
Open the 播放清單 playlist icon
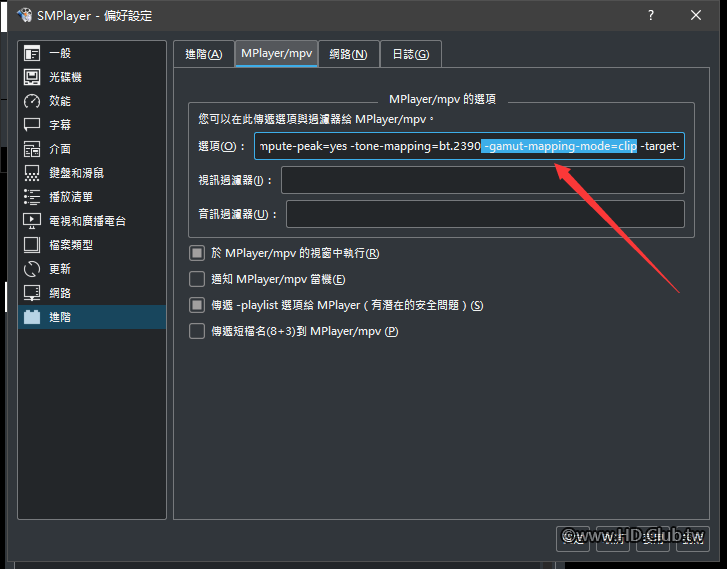[x=32, y=197]
